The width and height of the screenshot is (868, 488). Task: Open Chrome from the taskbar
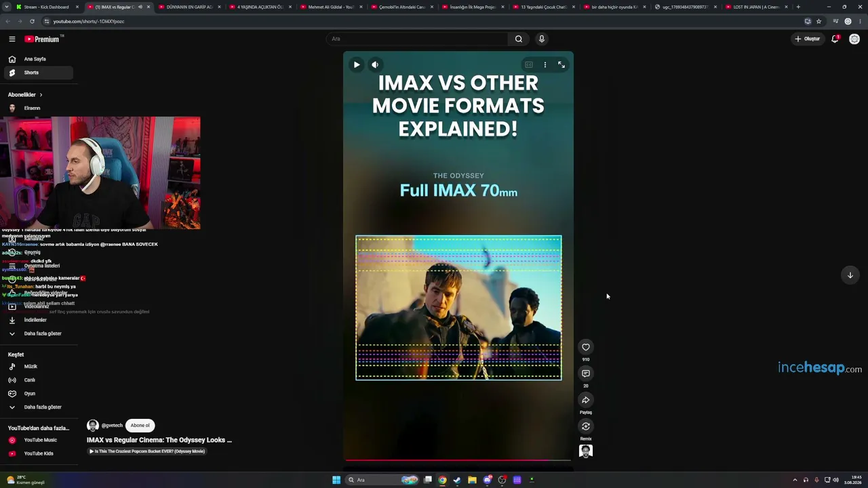pyautogui.click(x=442, y=480)
